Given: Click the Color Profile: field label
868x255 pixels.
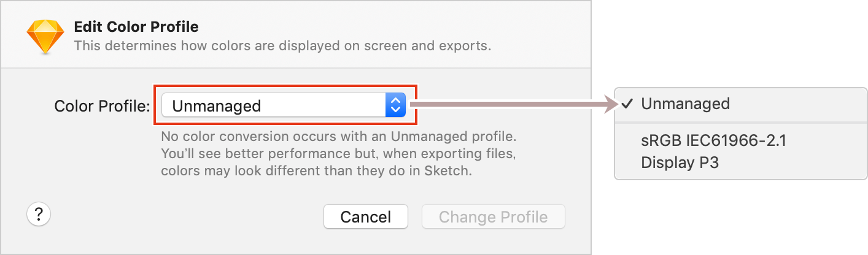Looking at the screenshot, I should (102, 106).
